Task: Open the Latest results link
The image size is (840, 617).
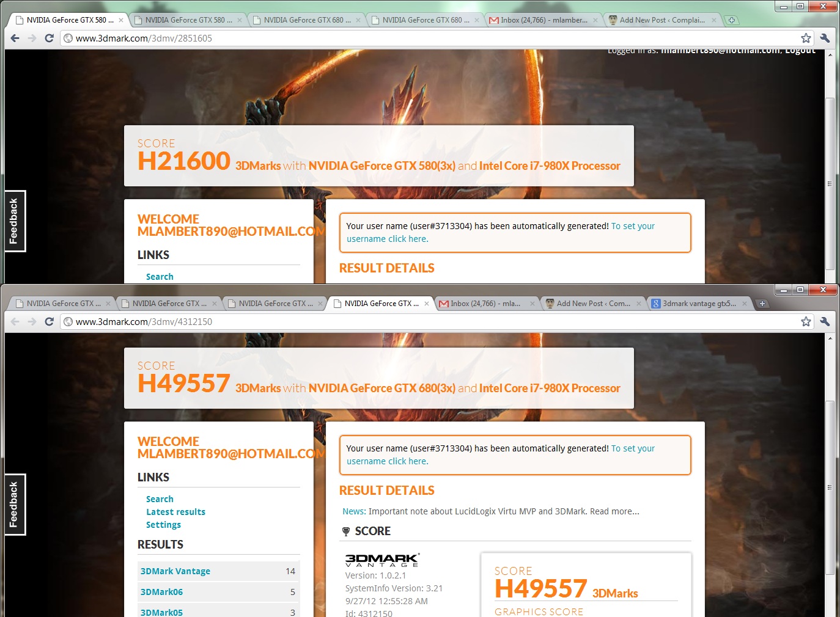Action: [x=175, y=512]
